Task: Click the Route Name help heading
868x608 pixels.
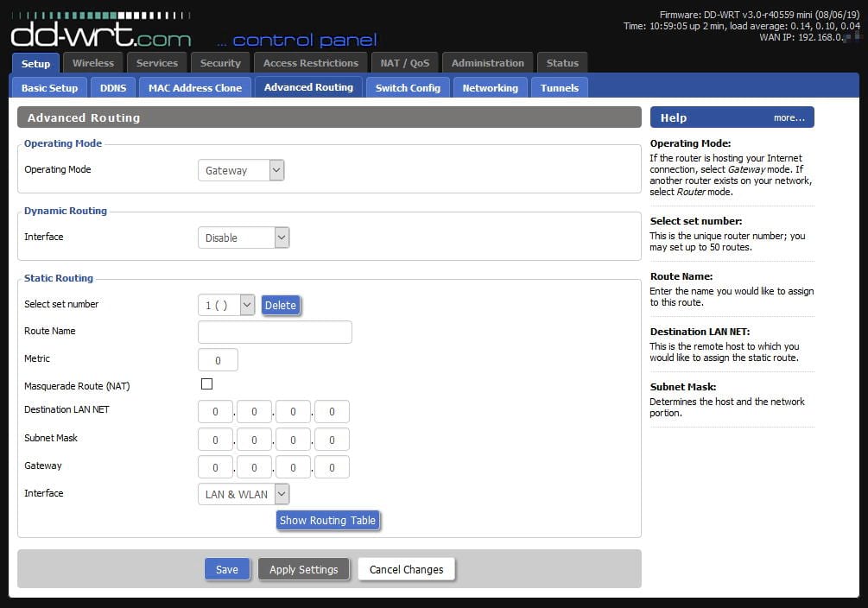Action: click(681, 275)
